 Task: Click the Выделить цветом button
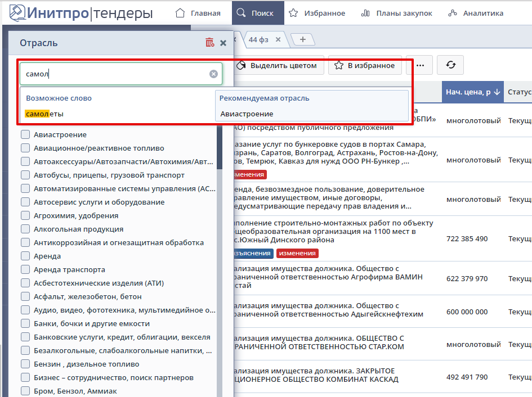coord(277,65)
